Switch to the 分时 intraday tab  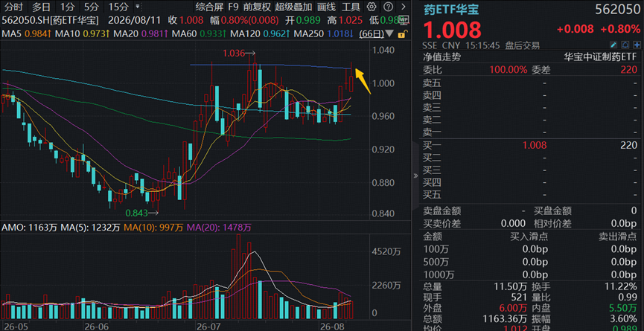coord(13,7)
